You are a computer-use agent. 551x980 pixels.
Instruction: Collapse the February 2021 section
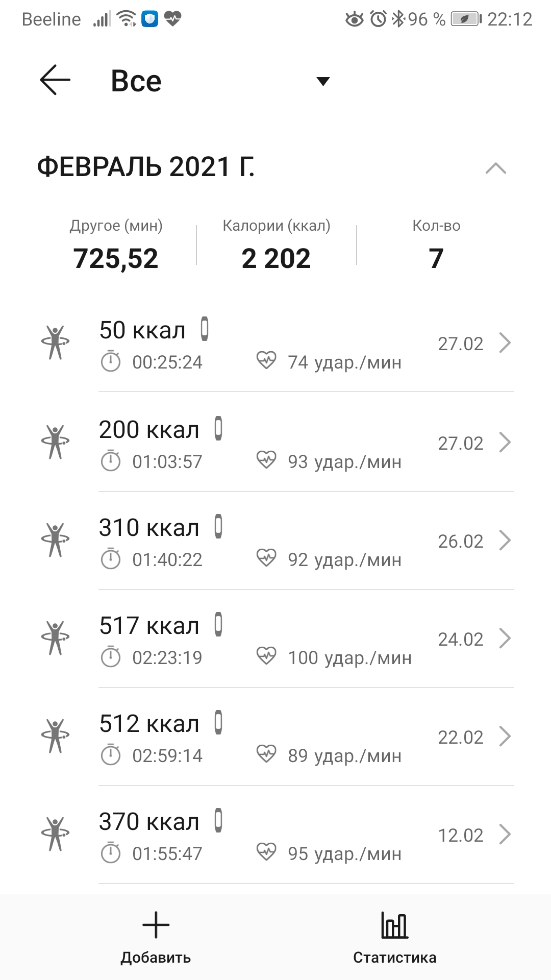[x=495, y=168]
